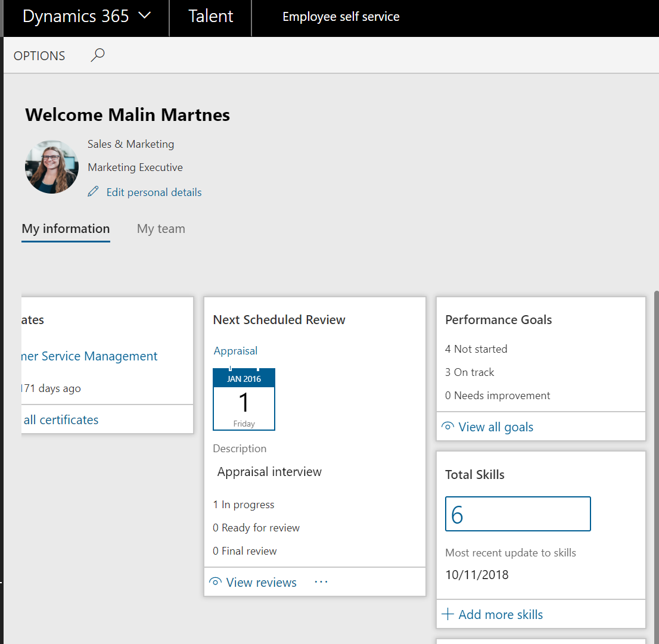The image size is (659, 644).
Task: Click the eye icon next to View all goals
Action: pyautogui.click(x=447, y=427)
